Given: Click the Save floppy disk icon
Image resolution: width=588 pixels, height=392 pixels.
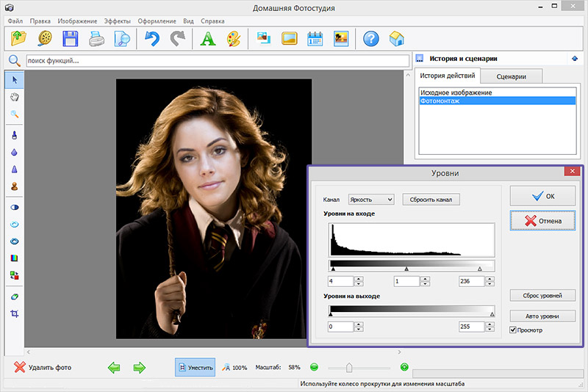Looking at the screenshot, I should point(71,39).
